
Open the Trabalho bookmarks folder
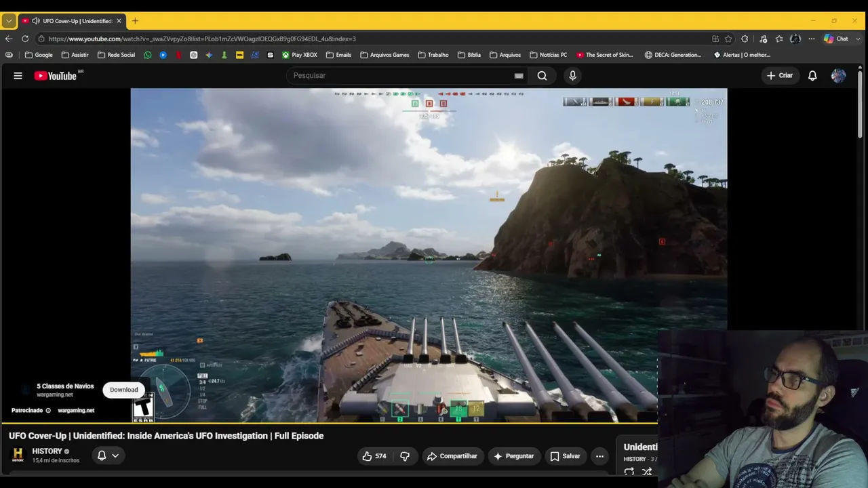tap(433, 55)
